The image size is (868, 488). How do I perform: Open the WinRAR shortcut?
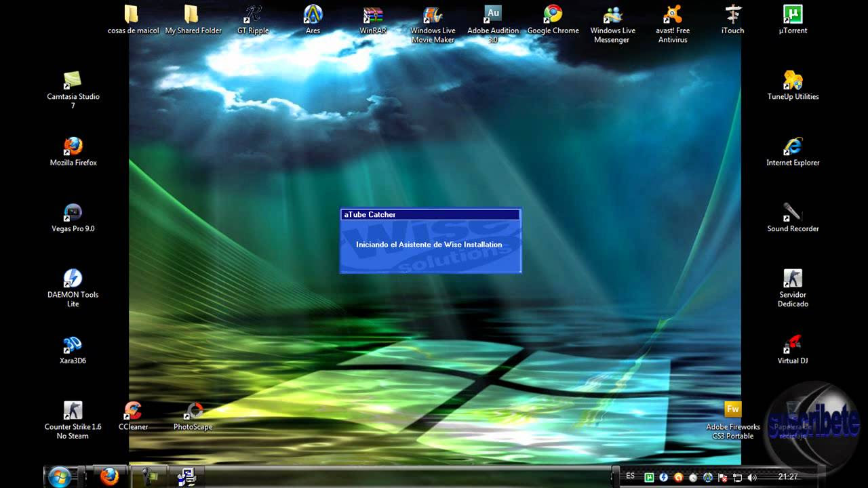click(373, 20)
